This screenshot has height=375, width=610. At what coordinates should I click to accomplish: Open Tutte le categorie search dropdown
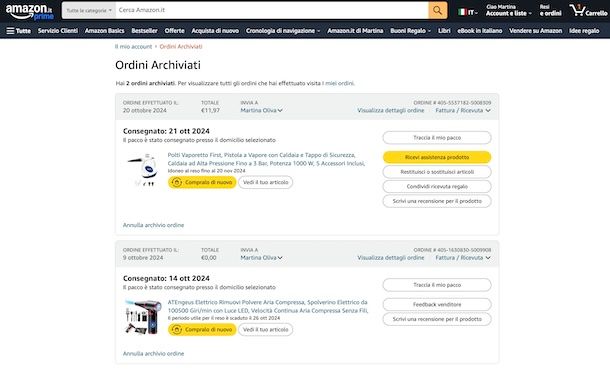(89, 11)
